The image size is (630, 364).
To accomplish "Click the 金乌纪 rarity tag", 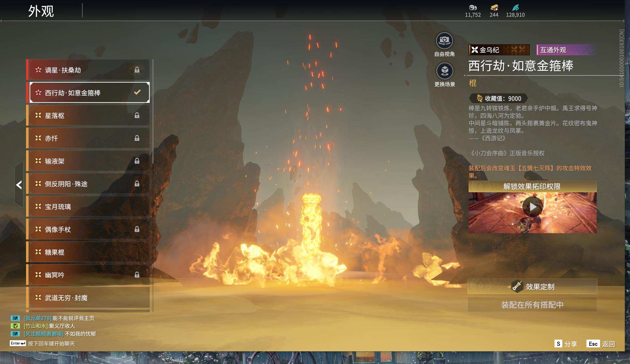I will [x=499, y=50].
